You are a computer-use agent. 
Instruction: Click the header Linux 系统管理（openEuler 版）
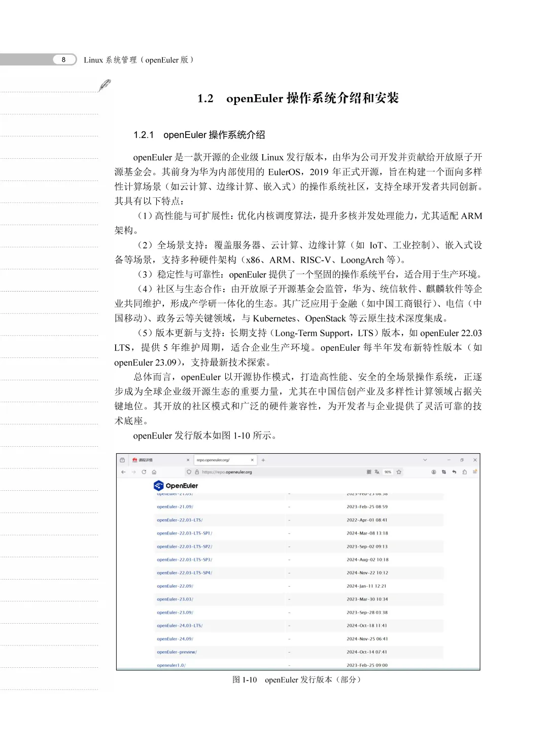[x=139, y=60]
